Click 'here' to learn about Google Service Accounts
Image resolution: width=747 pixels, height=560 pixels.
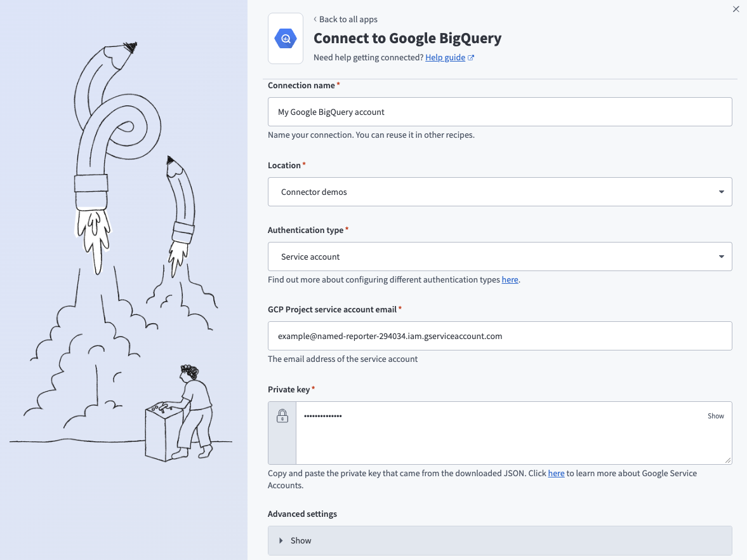pos(556,473)
